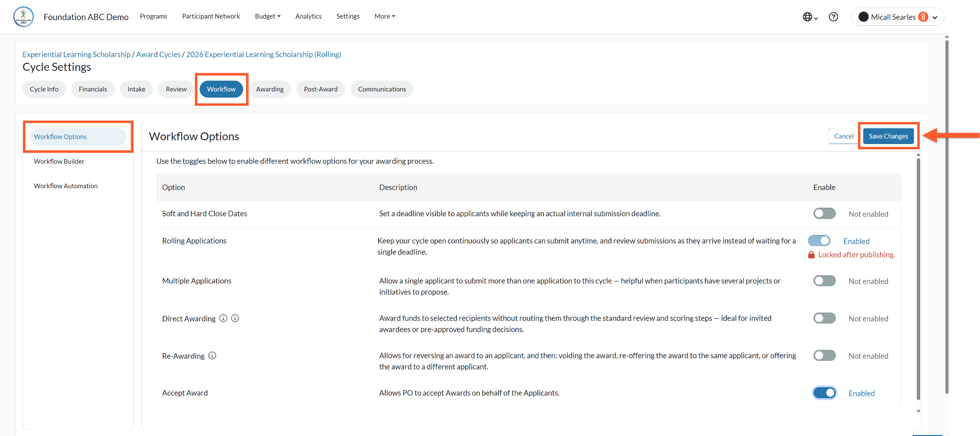The height and width of the screenshot is (436, 980).
Task: Open Award Cycles breadcrumb link
Action: pyautogui.click(x=158, y=55)
